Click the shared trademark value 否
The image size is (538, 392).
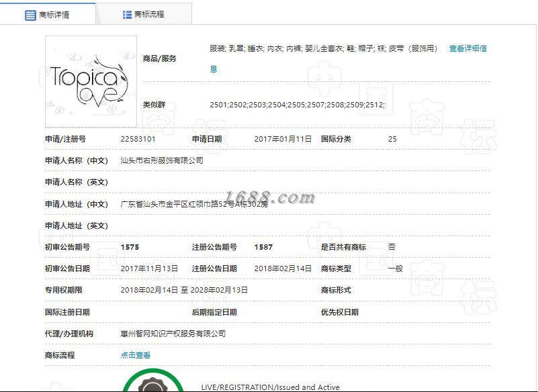(x=392, y=247)
